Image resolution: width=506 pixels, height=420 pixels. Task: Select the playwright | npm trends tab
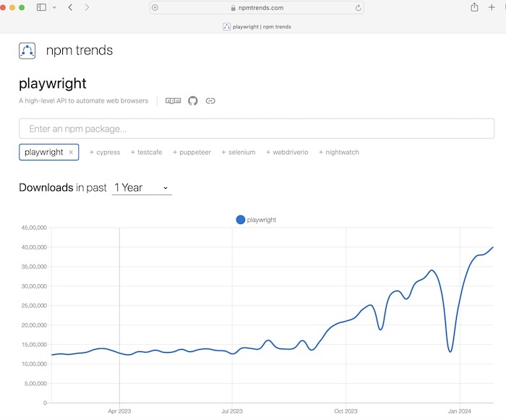point(257,27)
